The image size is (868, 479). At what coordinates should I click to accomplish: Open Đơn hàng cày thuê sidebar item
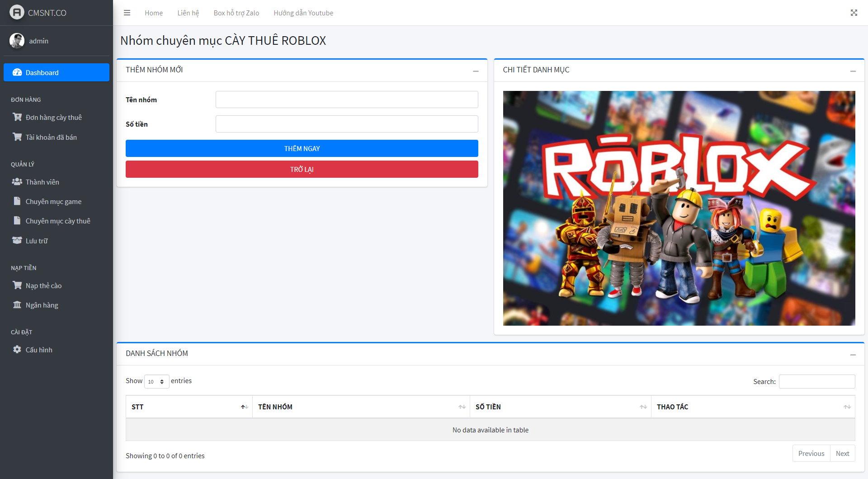point(57,117)
